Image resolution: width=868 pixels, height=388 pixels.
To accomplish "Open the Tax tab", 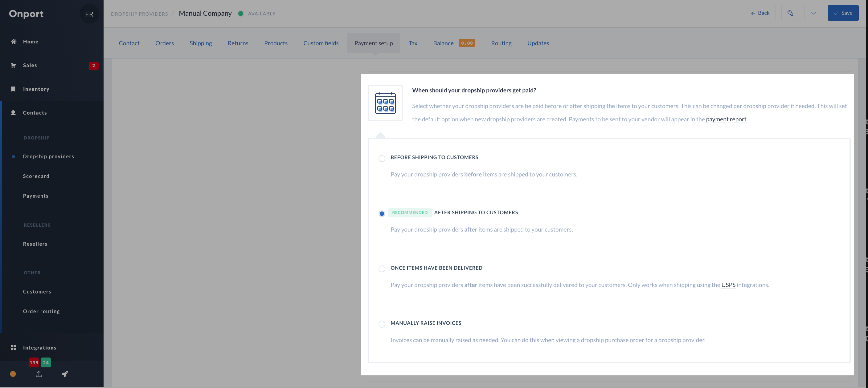I will coord(413,43).
